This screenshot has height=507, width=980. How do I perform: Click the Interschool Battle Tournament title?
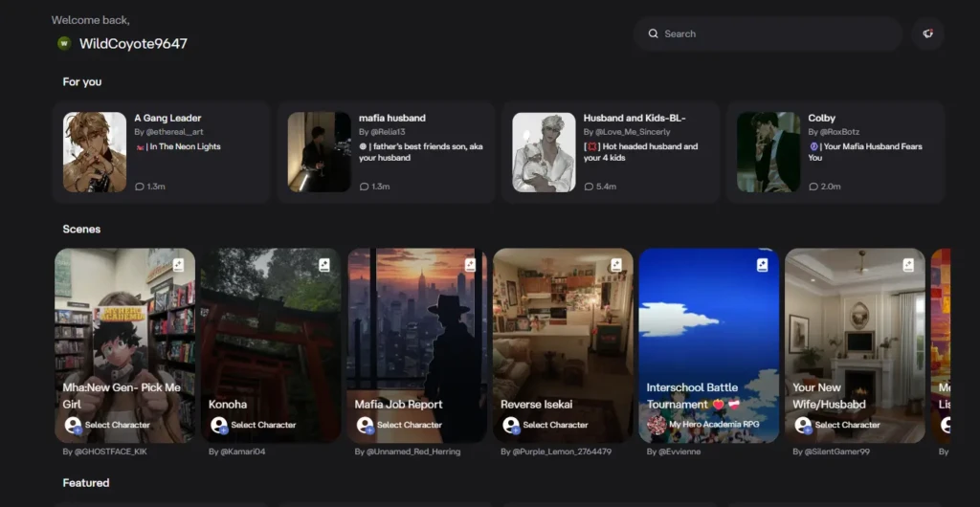pyautogui.click(x=692, y=396)
